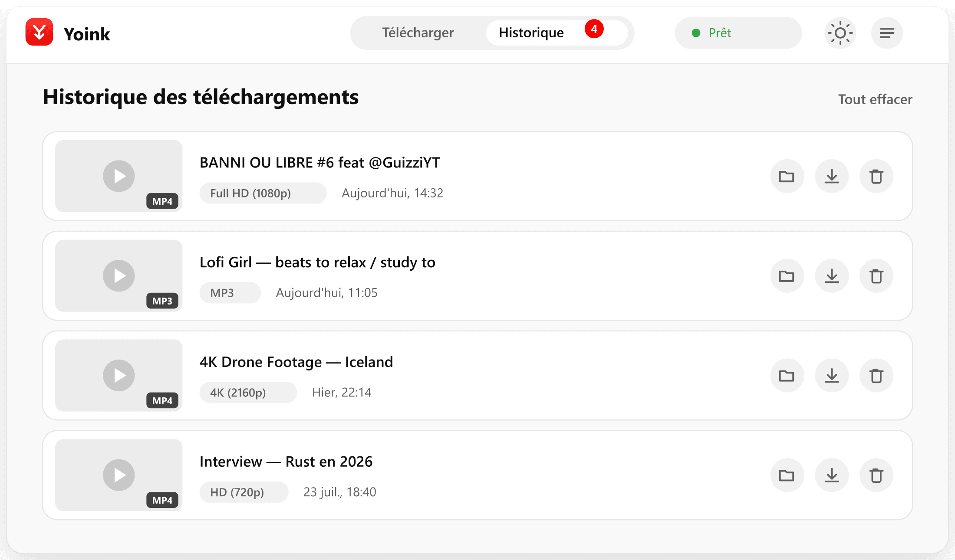
Task: Click the 4K (2160p) quality tag
Action: [x=248, y=393]
